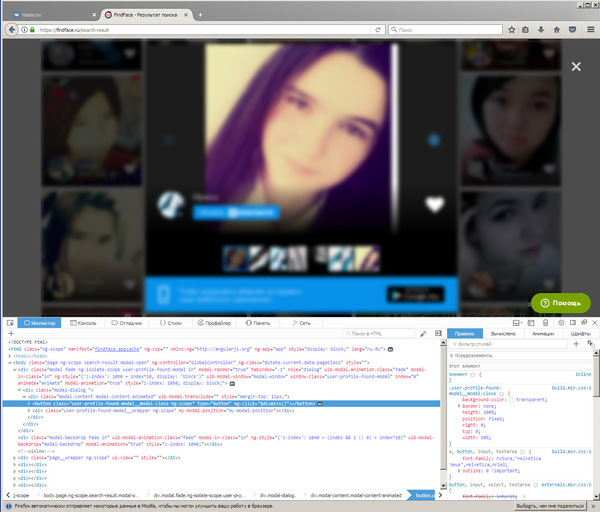600x512 pixels.
Task: Add a new CSS rule with plus
Action: pos(576,344)
